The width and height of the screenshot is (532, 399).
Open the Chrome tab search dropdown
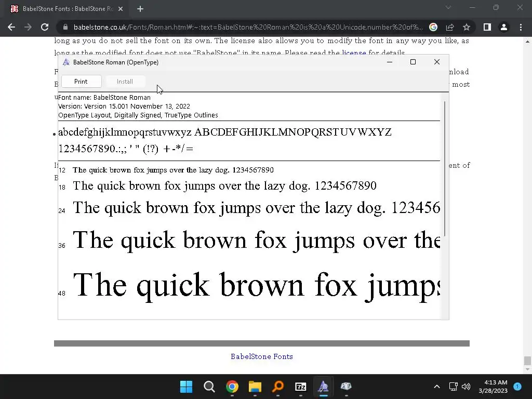(448, 7)
